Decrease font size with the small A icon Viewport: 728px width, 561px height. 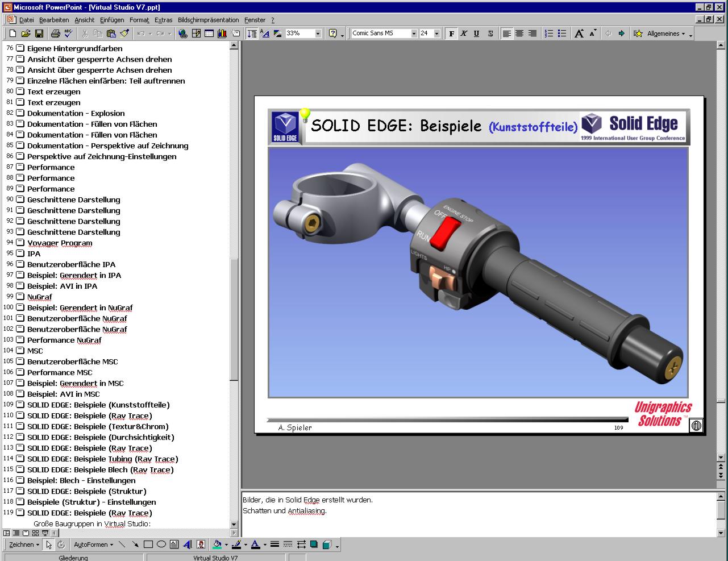click(592, 34)
